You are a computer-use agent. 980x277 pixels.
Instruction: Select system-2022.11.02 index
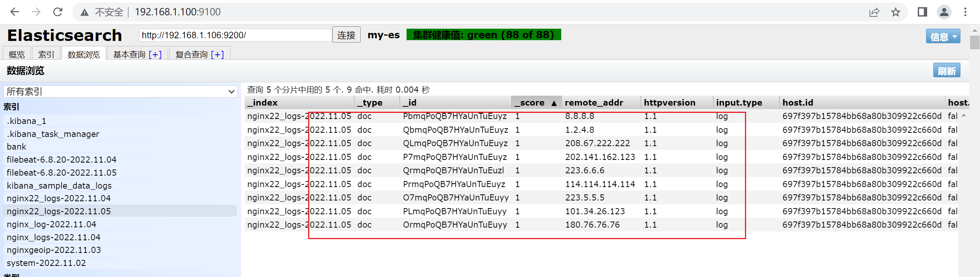click(120, 263)
